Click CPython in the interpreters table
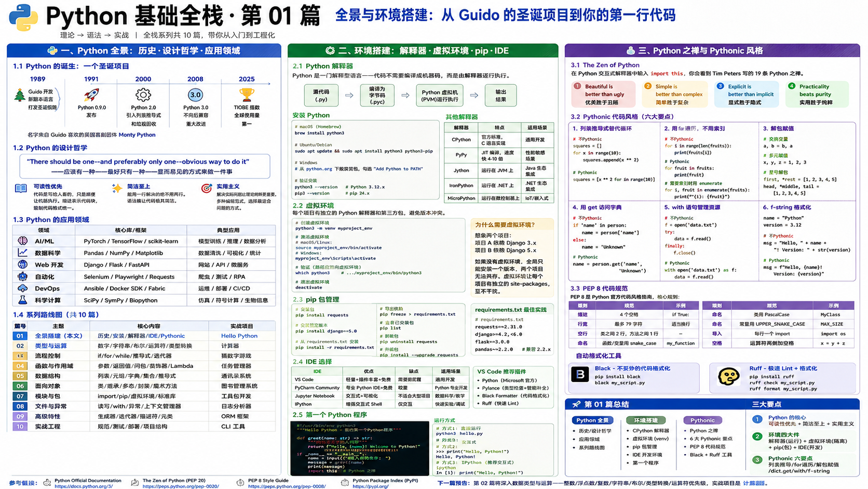 pos(461,139)
